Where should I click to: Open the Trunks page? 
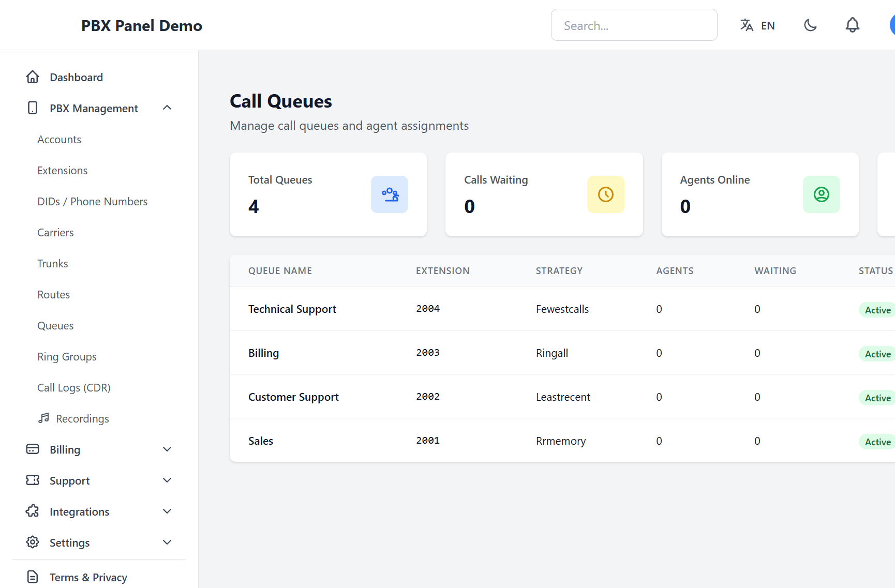[52, 264]
